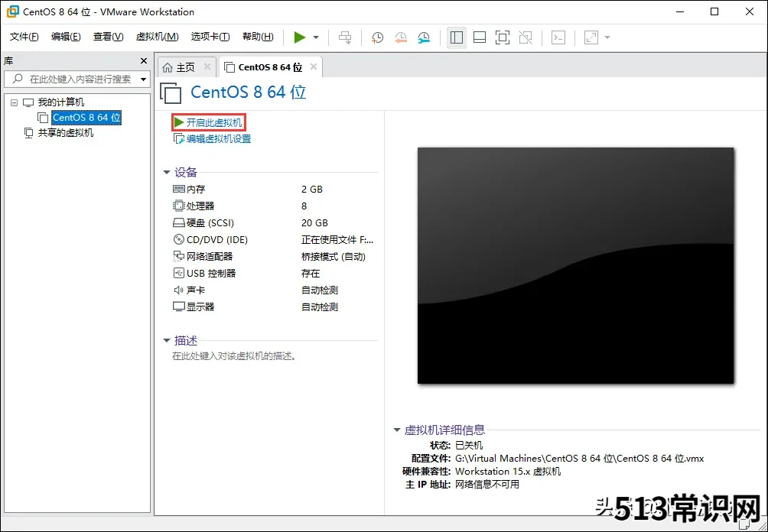The image size is (768, 532).
Task: Collapse the 设备 section
Action: (167, 172)
